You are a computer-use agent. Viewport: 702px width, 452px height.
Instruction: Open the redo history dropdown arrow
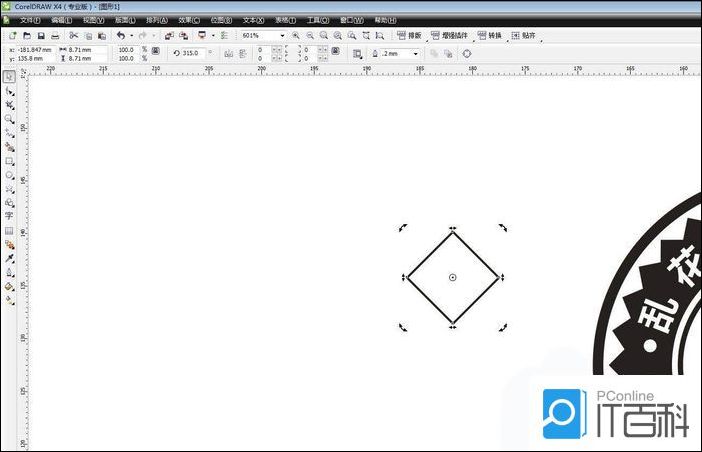tap(154, 35)
